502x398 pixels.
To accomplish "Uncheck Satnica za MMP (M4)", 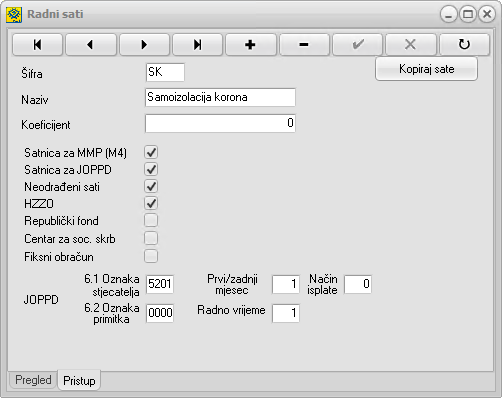I will tap(151, 152).
